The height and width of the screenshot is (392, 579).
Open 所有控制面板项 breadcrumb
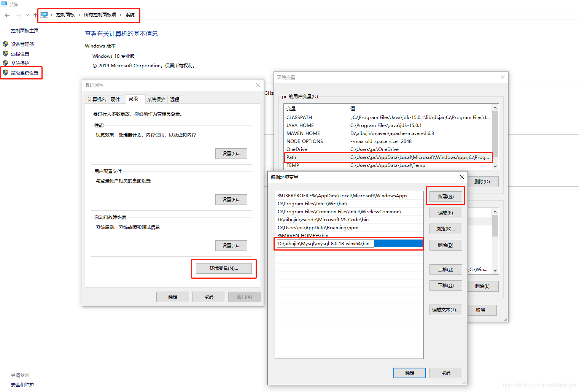100,15
